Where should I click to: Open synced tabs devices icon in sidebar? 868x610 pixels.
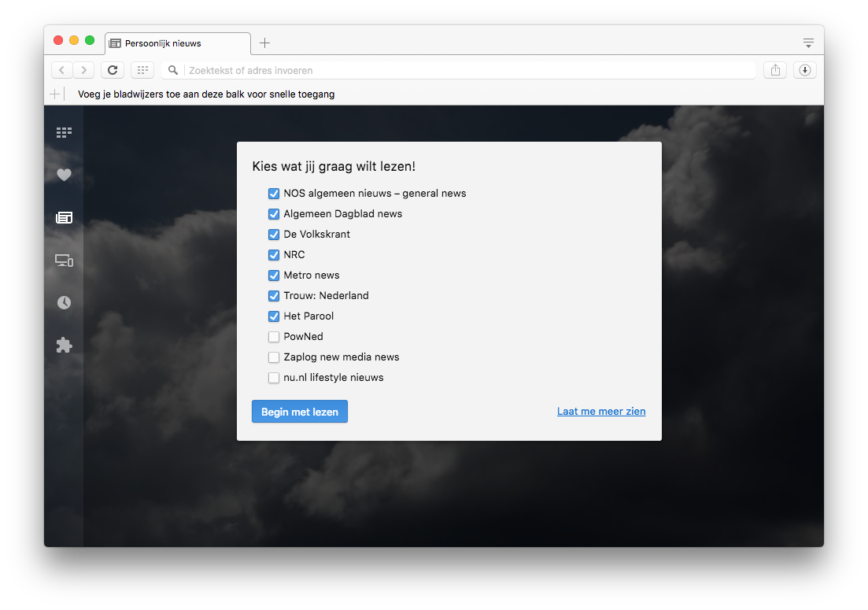click(64, 261)
